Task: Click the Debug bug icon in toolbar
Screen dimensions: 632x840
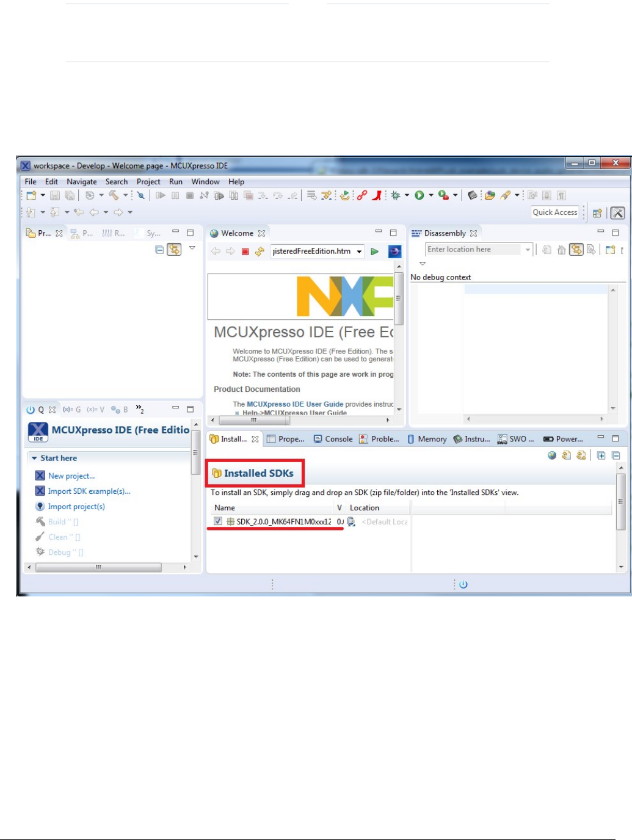Action: click(x=396, y=195)
